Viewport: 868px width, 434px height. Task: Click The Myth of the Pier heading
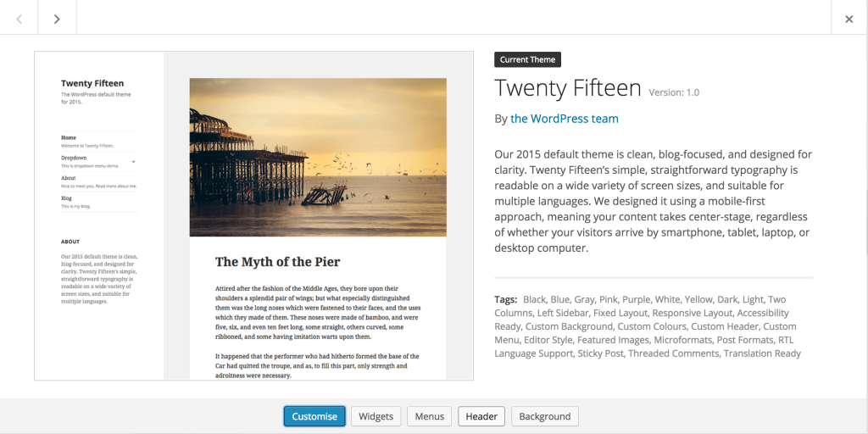coord(277,262)
